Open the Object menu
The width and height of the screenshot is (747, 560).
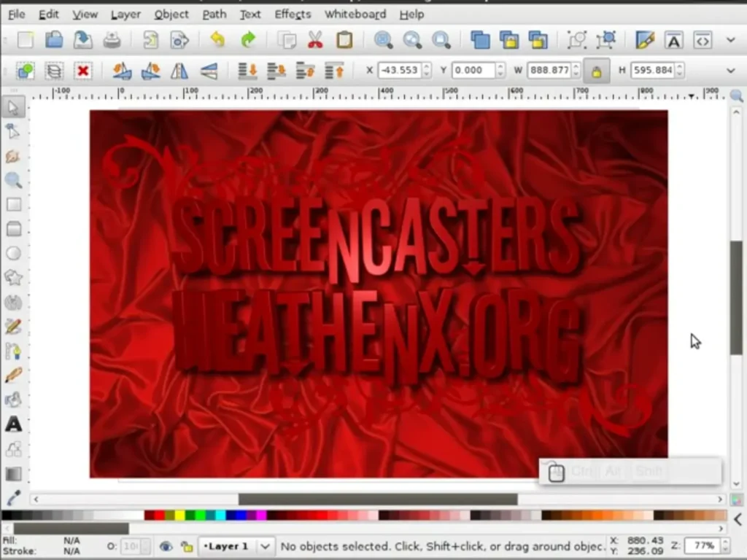(171, 15)
